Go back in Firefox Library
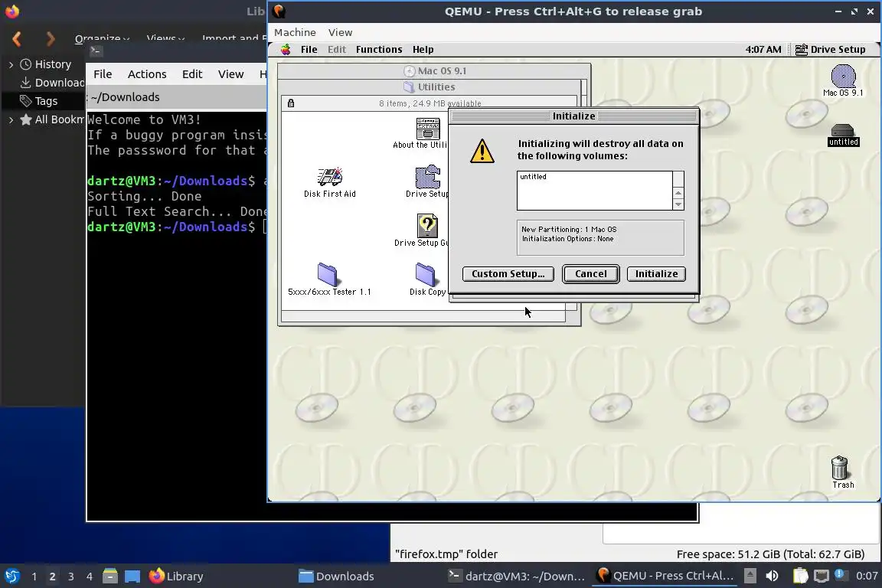Image resolution: width=882 pixels, height=588 pixels. click(x=17, y=39)
